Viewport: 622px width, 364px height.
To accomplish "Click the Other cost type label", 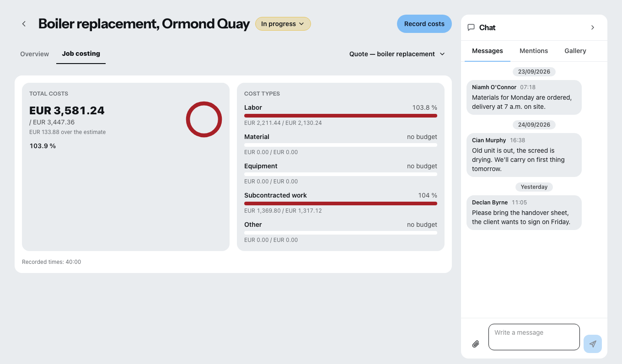I will 253,225.
